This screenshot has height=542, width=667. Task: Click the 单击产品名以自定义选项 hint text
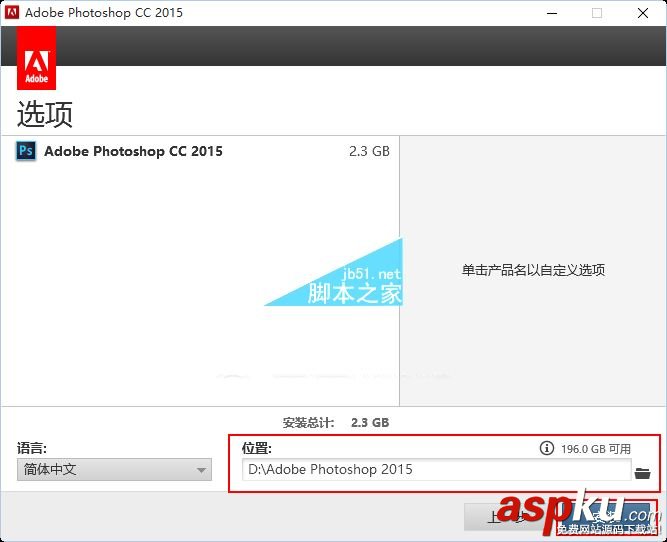pyautogui.click(x=533, y=270)
